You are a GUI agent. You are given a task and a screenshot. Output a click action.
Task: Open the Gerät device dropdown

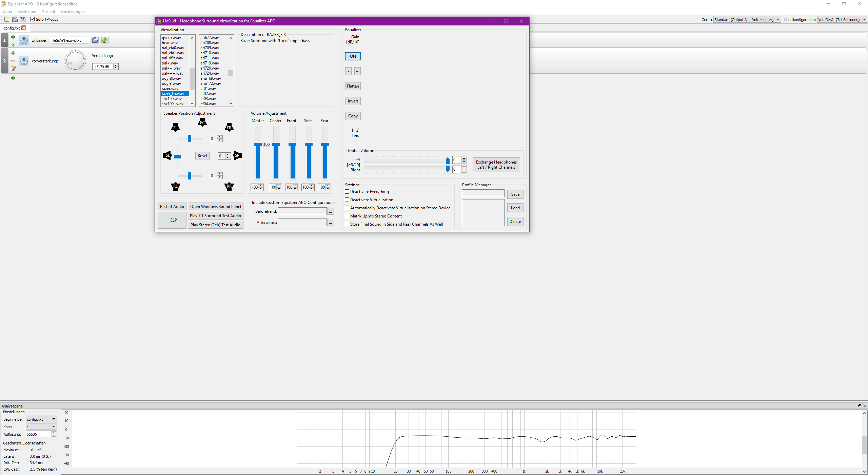[x=747, y=20]
